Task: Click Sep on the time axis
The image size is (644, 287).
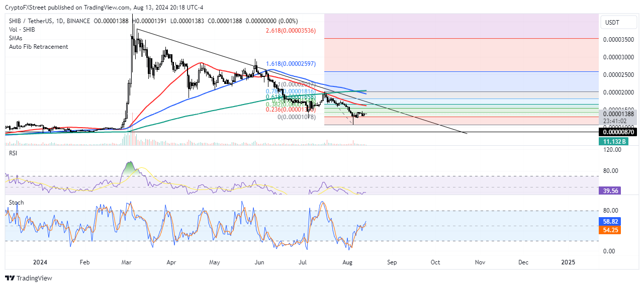Action: pyautogui.click(x=392, y=262)
